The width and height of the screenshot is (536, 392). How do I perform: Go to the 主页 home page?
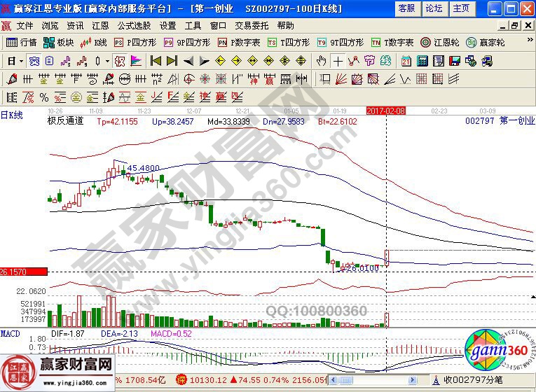(461, 8)
